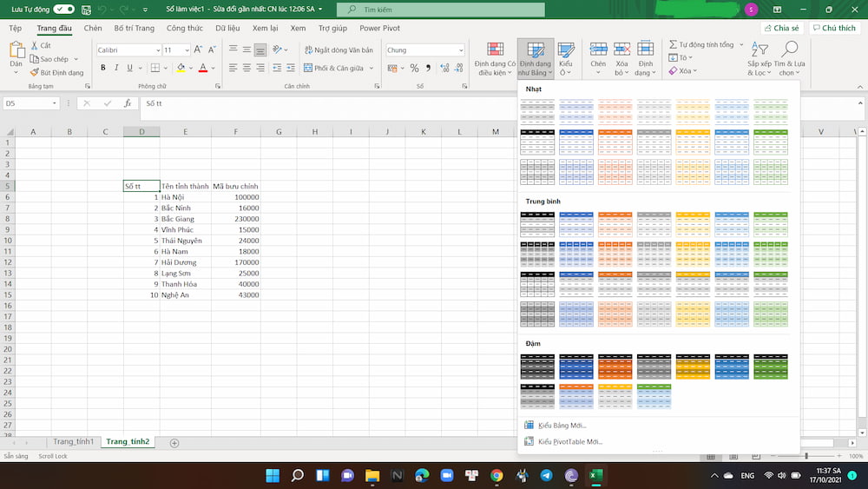This screenshot has height=489, width=868.
Task: Open the Merge & Center dropdown arrow
Action: pyautogui.click(x=372, y=68)
